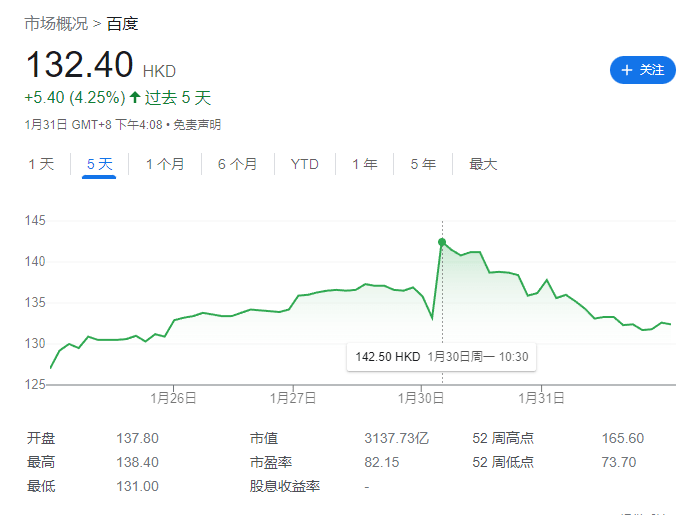
Task: Click the 最低 value 131.00
Action: pos(137,487)
